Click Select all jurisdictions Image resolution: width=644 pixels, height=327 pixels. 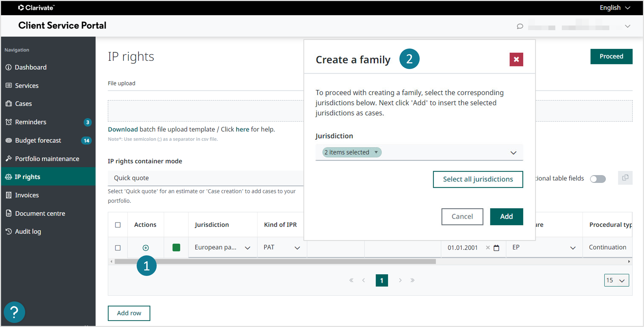[478, 179]
